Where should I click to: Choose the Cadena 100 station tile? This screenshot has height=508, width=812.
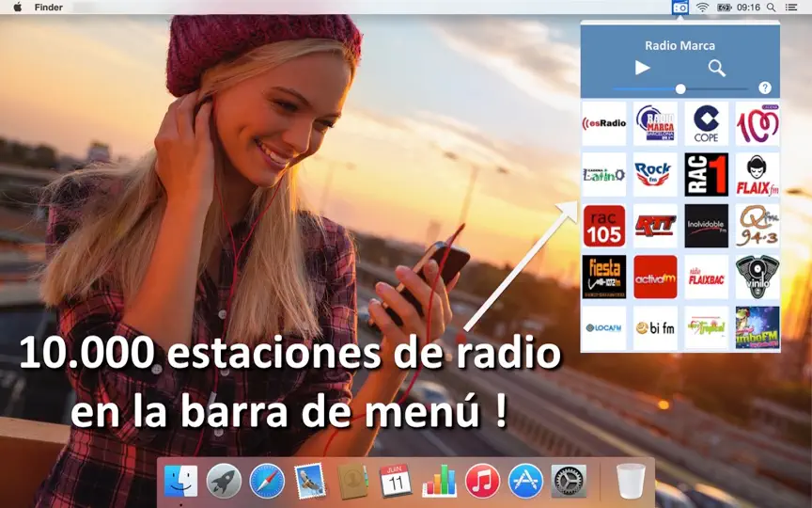pyautogui.click(x=757, y=123)
